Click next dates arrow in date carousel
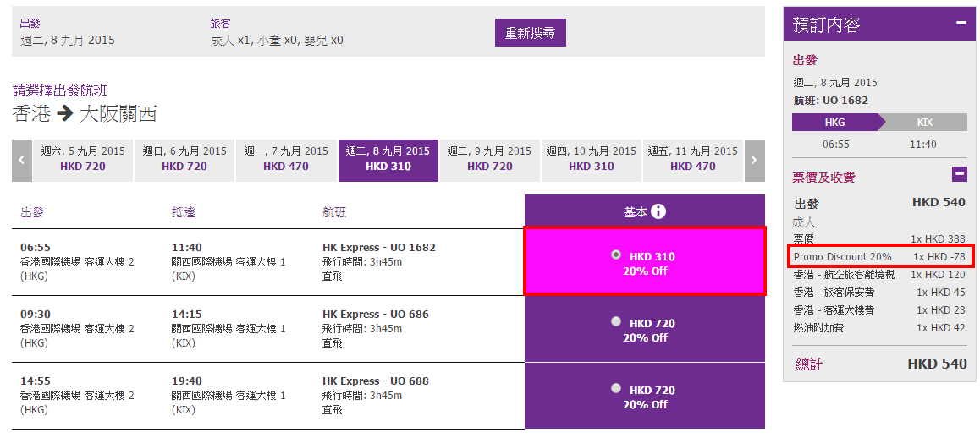 click(x=754, y=160)
